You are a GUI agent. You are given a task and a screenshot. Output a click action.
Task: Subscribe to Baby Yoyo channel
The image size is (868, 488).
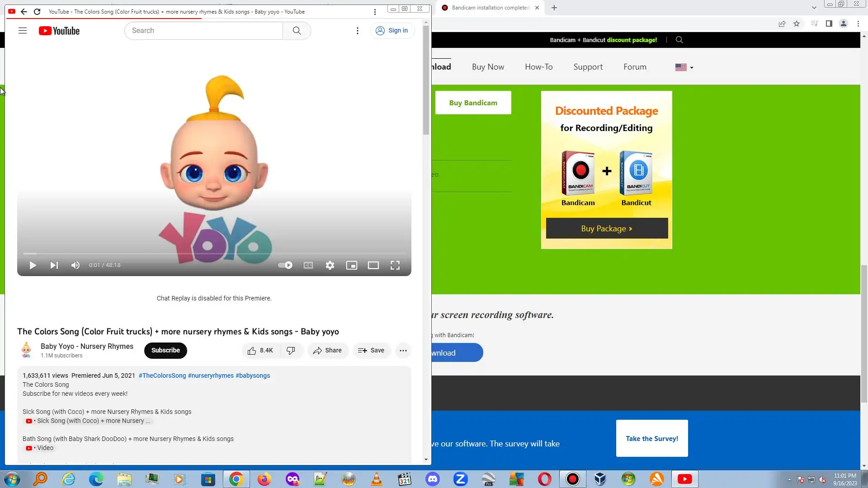[165, 351]
